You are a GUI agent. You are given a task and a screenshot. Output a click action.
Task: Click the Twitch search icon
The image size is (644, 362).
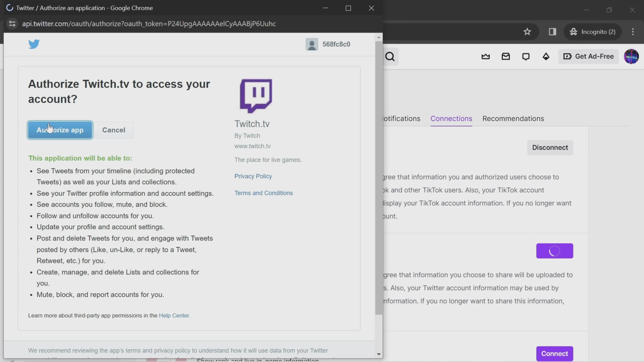[x=390, y=57]
